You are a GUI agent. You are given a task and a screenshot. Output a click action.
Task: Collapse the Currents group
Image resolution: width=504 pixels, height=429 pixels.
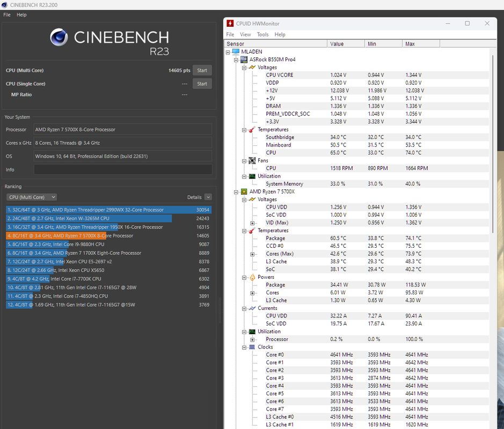tap(244, 308)
